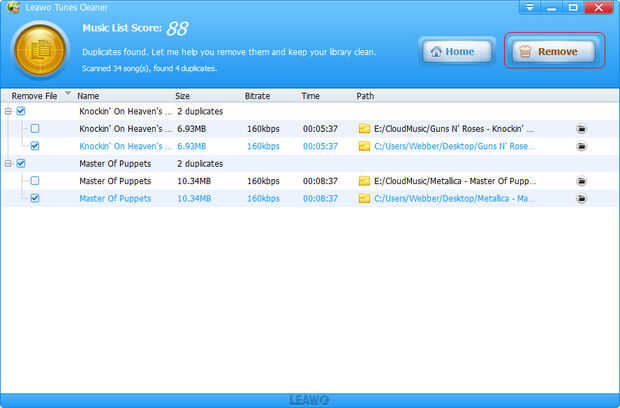The width and height of the screenshot is (620, 408).
Task: Click locate-file icon on E:/CloudMusic Guns N' Roses row
Action: point(581,129)
